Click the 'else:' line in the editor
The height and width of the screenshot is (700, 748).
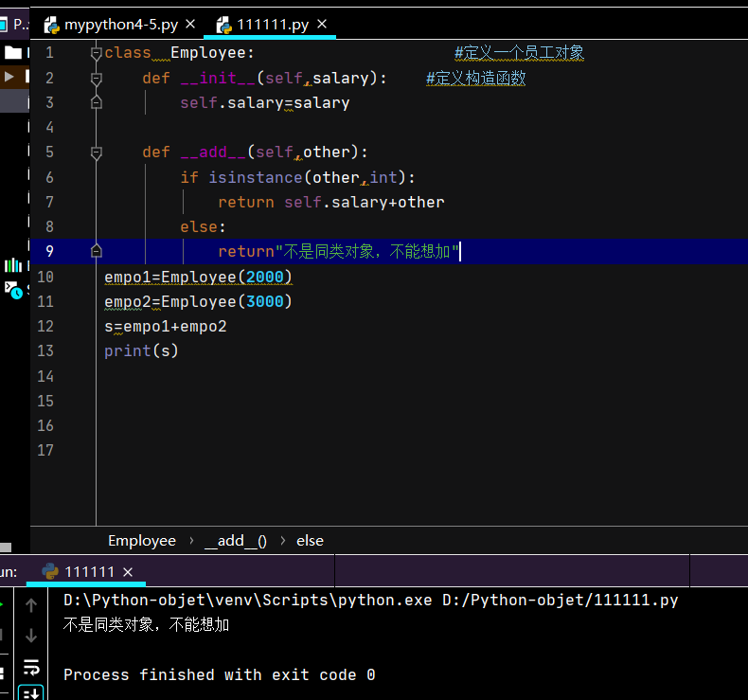point(203,226)
